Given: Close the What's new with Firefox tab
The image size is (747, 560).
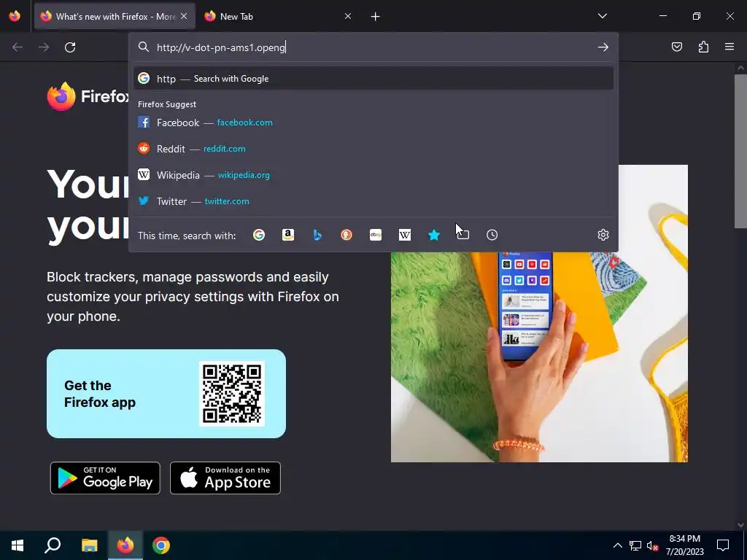Looking at the screenshot, I should 184,16.
